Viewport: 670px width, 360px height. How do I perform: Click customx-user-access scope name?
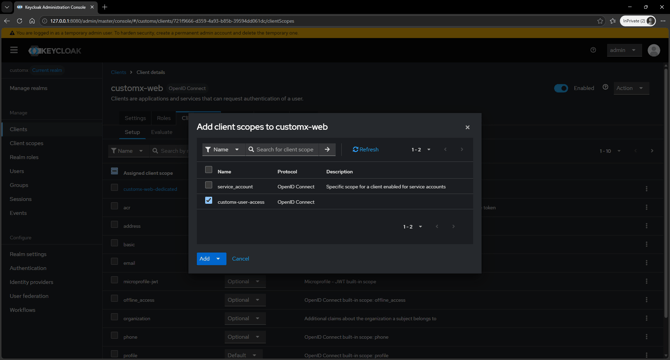[241, 202]
